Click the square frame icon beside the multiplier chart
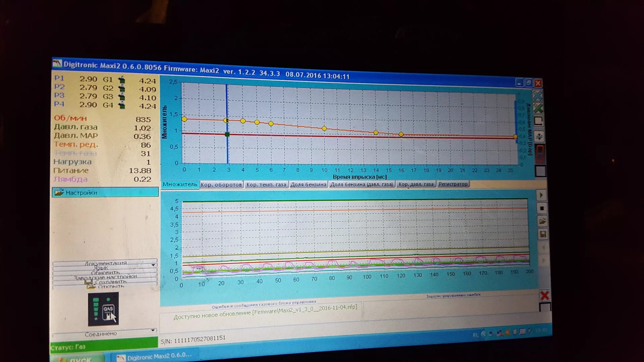This screenshot has width=644, height=362. pyautogui.click(x=538, y=121)
